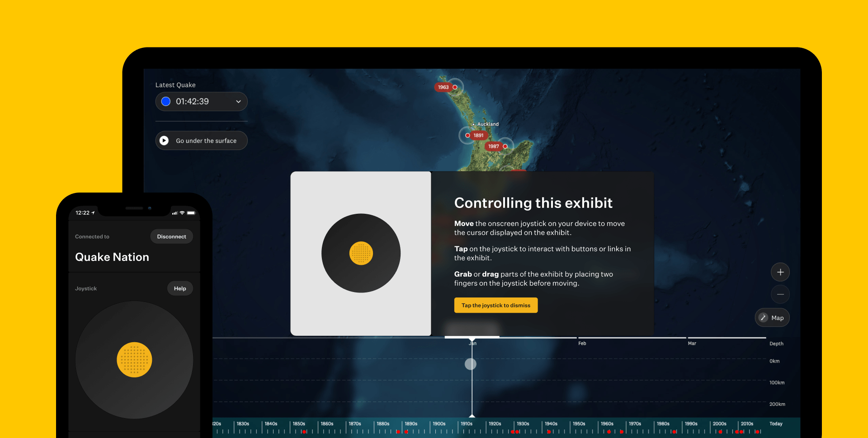Open joystick Help on the phone
Image resolution: width=868 pixels, height=438 pixels.
click(x=180, y=288)
